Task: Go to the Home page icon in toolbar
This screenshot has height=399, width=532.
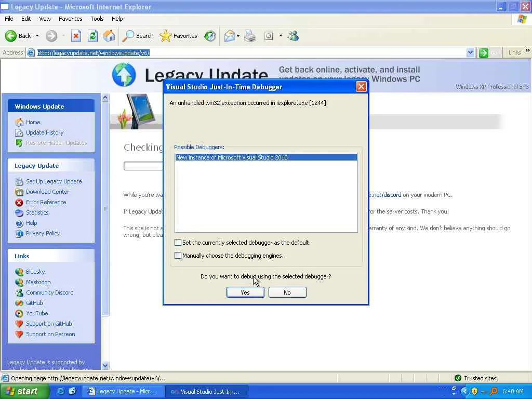Action: pos(109,36)
